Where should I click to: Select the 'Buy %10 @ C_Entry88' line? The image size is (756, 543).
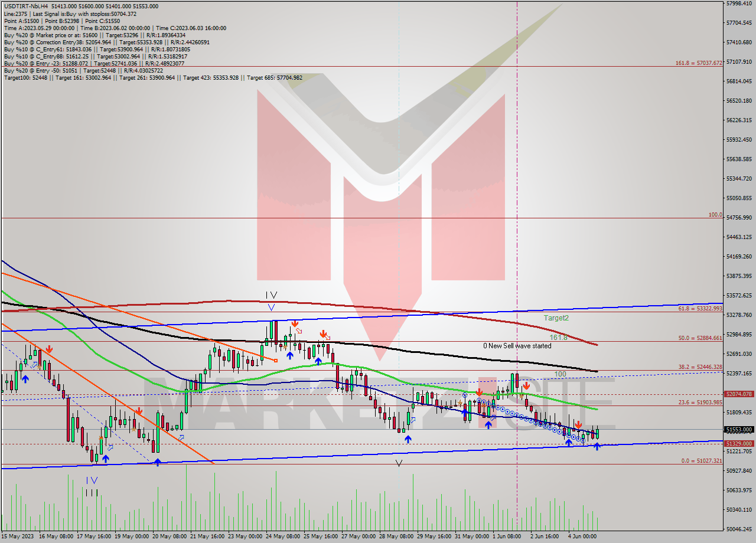[96, 56]
